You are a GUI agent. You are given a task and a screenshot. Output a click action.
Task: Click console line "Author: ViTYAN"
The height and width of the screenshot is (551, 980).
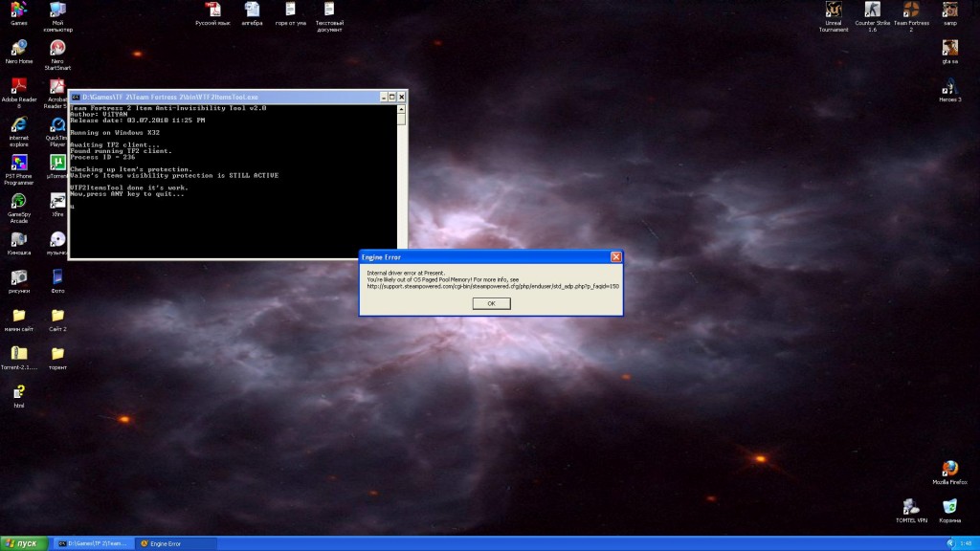coord(99,115)
